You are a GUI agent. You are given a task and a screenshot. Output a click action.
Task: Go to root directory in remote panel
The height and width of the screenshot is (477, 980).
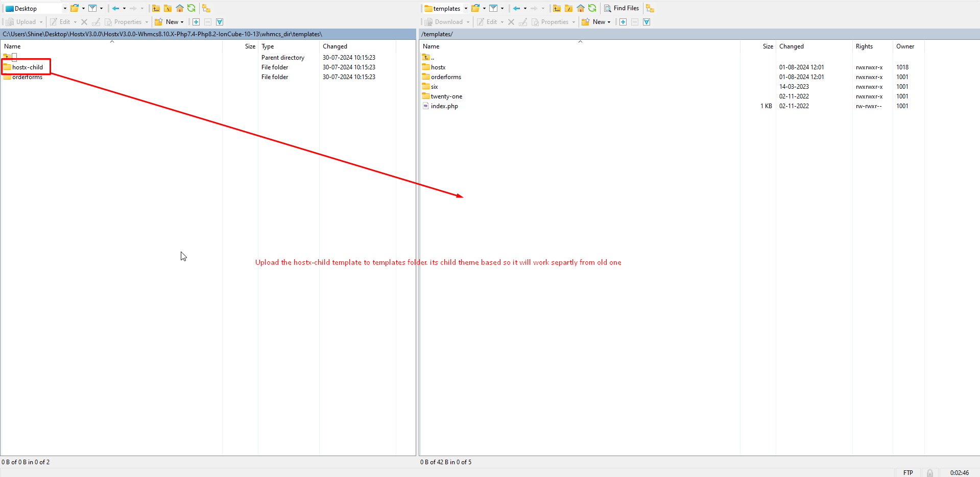point(568,8)
